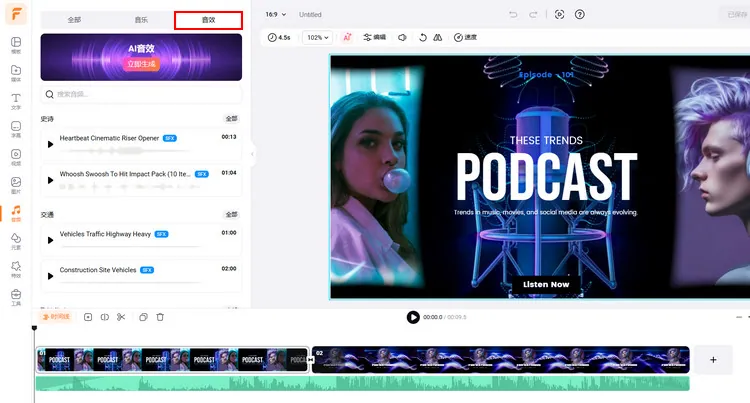Click the audio search input field

pyautogui.click(x=141, y=94)
